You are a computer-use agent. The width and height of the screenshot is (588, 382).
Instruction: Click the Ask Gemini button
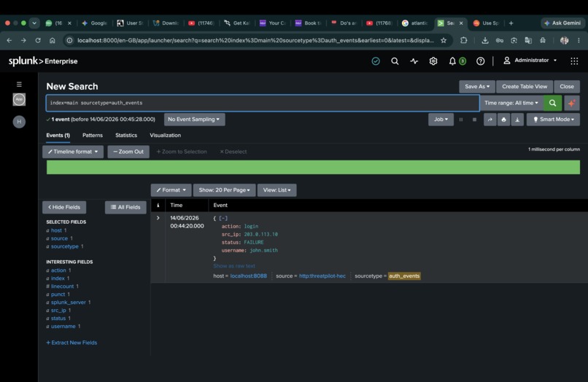(562, 23)
